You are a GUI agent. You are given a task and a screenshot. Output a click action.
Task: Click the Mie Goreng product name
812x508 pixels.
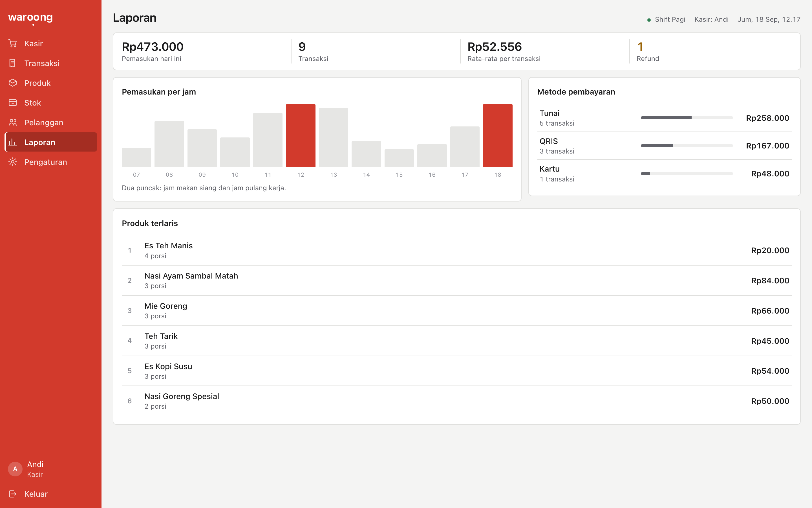pyautogui.click(x=166, y=306)
